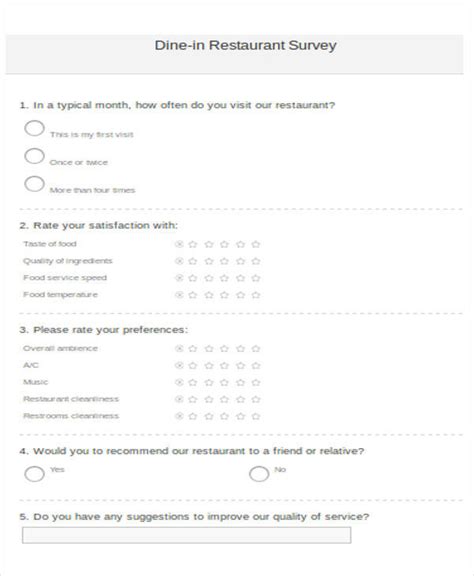Click the suggestions text input field
Viewport: 474px width, 576px height.
click(186, 535)
